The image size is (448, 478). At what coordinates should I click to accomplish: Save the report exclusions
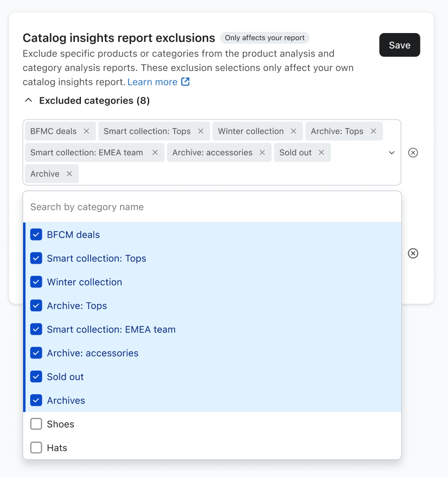tap(400, 45)
